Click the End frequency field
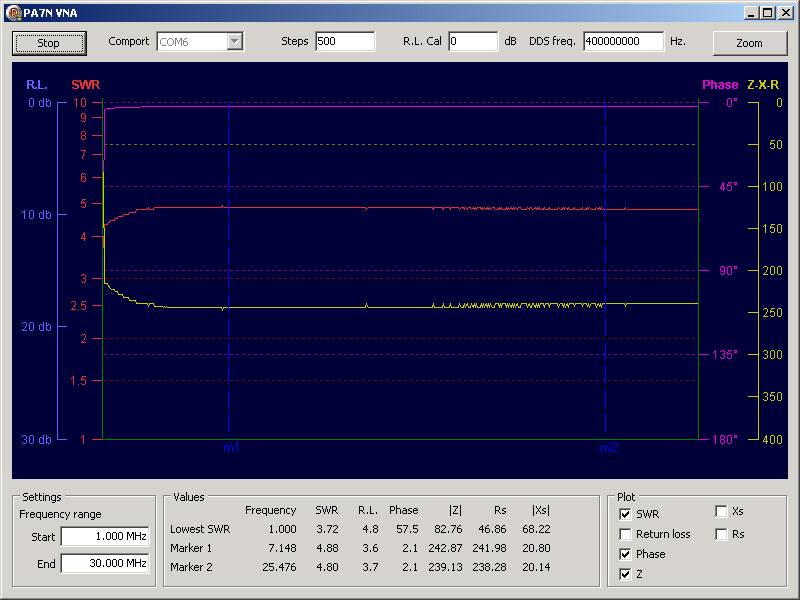Screen dimensions: 800x600 coord(104,563)
